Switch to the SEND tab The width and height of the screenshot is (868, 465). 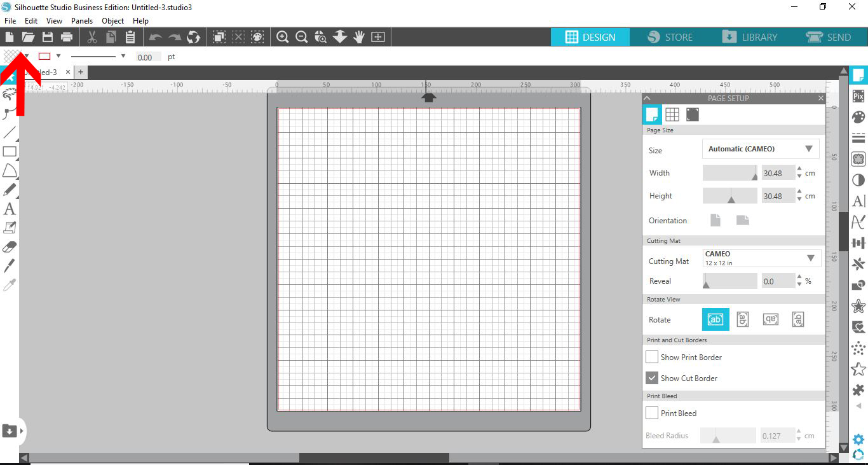click(828, 37)
